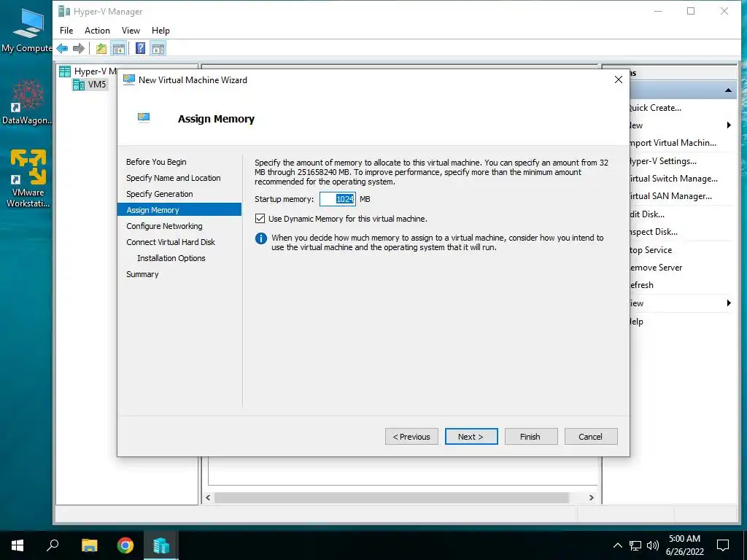Viewport: 747px width, 560px height.
Task: Open the Windows Start menu
Action: coord(18,545)
